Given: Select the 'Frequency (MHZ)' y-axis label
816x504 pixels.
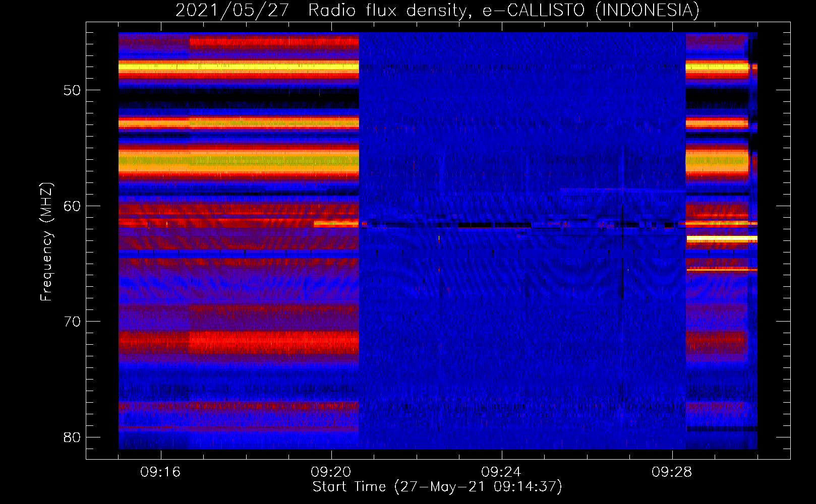Looking at the screenshot, I should [46, 242].
